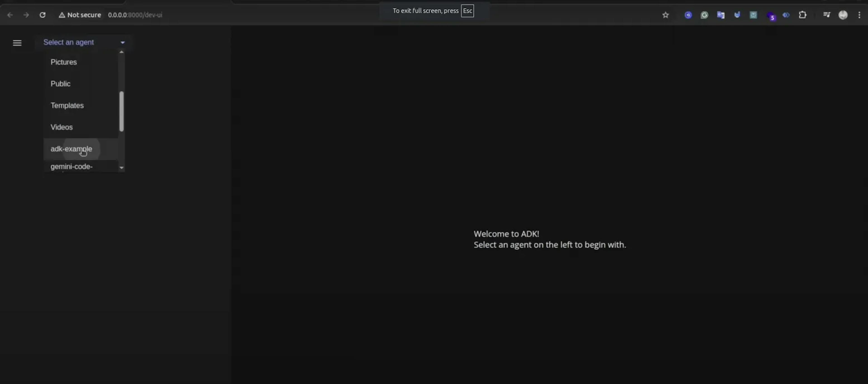Open the browser extensions puzzle icon
868x384 pixels.
[802, 15]
